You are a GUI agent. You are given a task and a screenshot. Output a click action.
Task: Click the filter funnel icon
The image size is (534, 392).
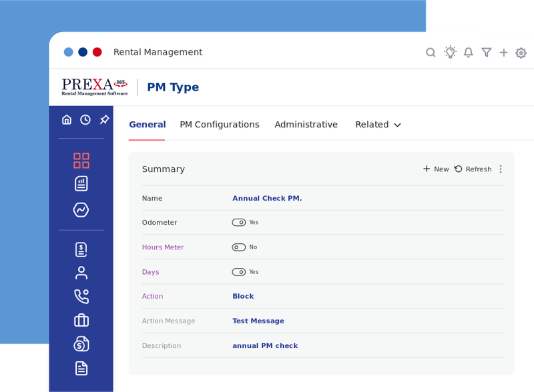pos(486,52)
